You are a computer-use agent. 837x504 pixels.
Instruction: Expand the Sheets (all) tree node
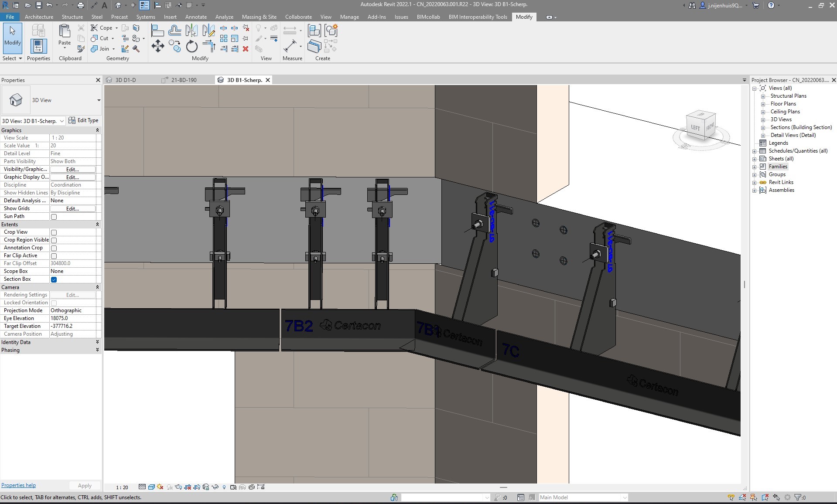[755, 159]
